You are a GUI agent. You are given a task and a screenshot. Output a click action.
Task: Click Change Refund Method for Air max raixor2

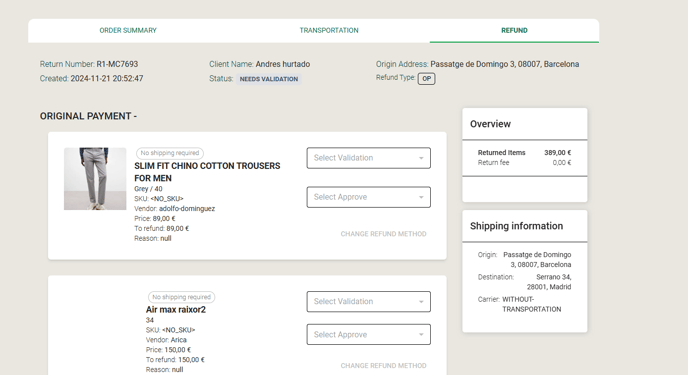[383, 365]
